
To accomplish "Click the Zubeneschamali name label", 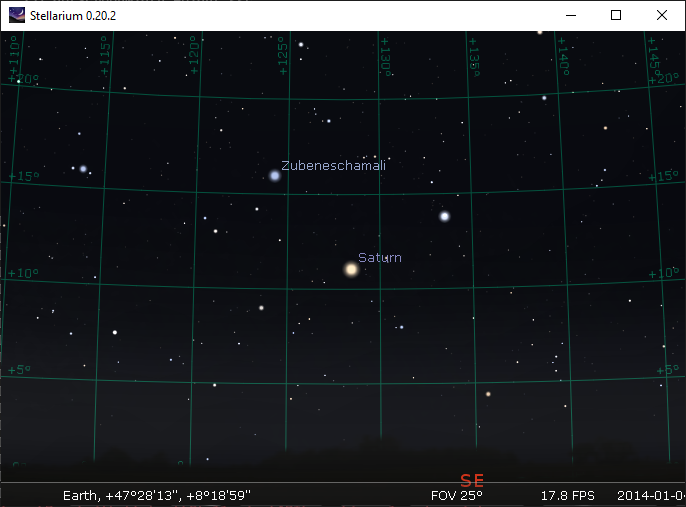I will pyautogui.click(x=333, y=165).
